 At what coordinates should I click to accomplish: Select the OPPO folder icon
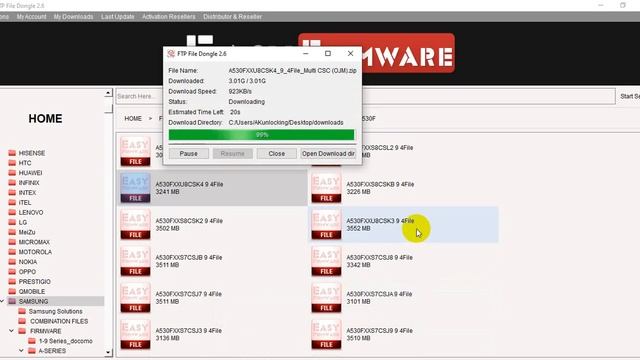pos(12,272)
